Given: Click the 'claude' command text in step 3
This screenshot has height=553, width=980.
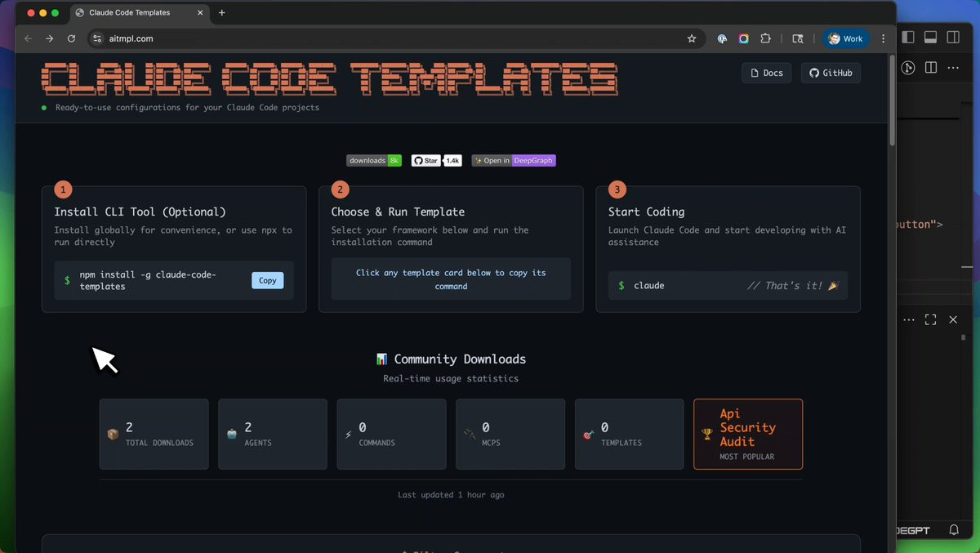Looking at the screenshot, I should [649, 286].
